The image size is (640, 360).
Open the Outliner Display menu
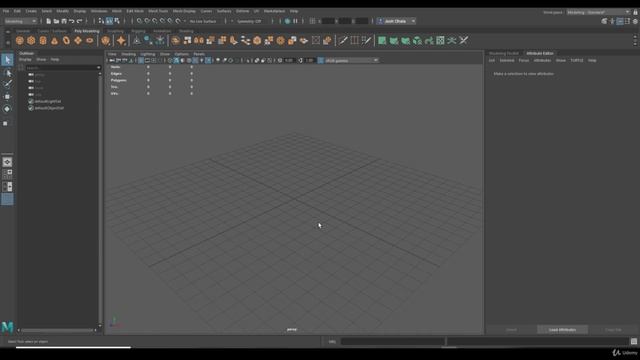[25, 60]
